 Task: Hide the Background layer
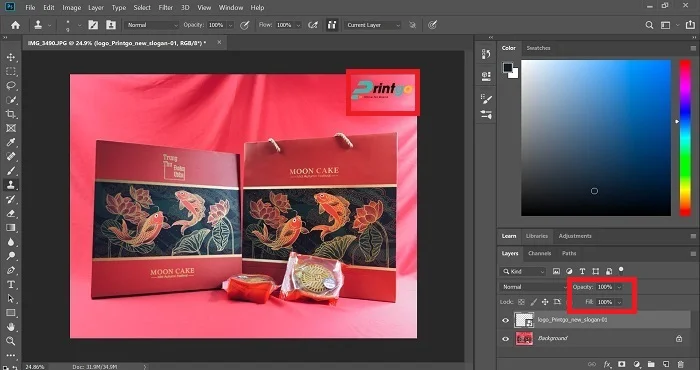505,339
